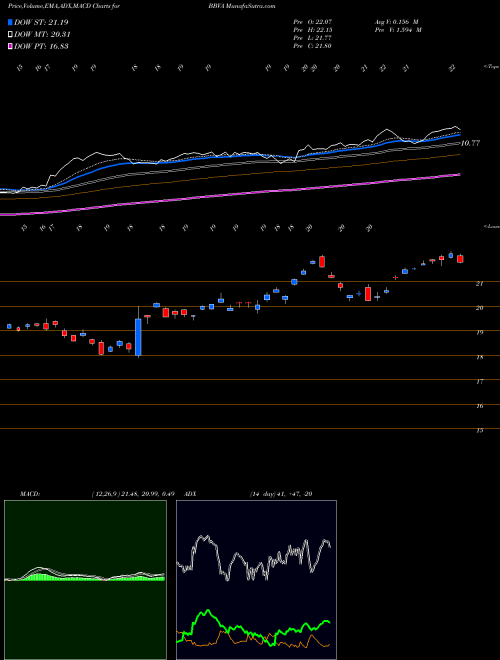
Task: Select the 'Pre C: 21.80' close value
Action: 313,46
